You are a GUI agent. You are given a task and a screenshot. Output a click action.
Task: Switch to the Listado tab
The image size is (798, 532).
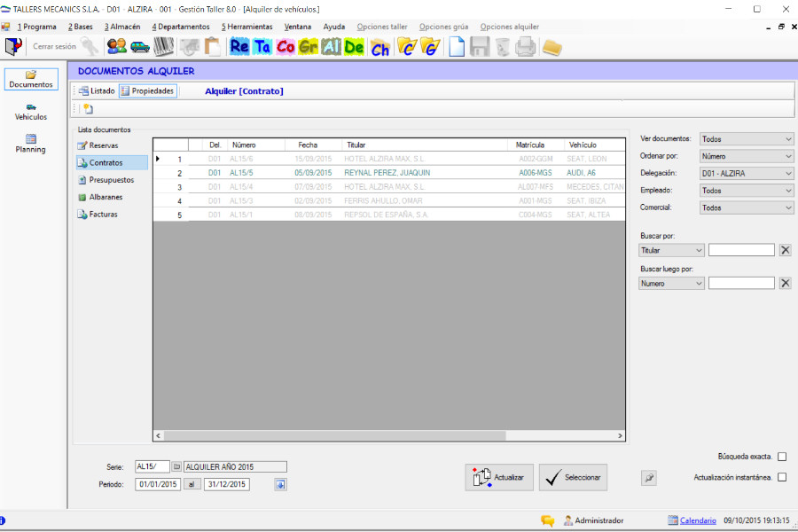pyautogui.click(x=97, y=91)
